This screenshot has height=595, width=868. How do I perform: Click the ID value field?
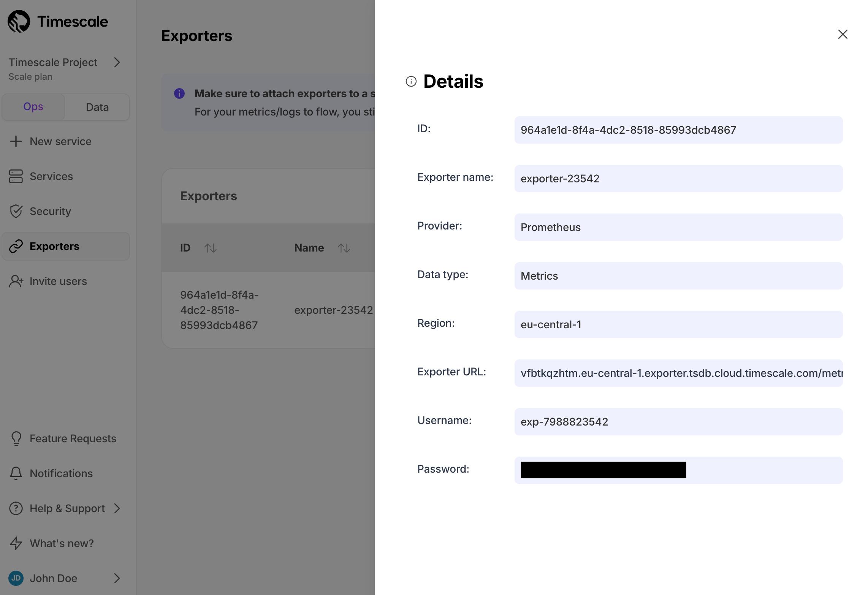(678, 130)
